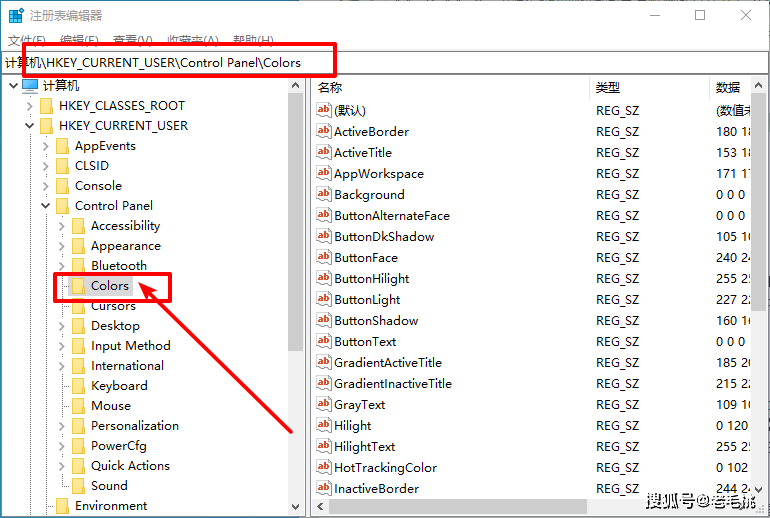Image resolution: width=770 pixels, height=518 pixels.
Task: Collapse the Control Panel key
Action: click(45, 206)
